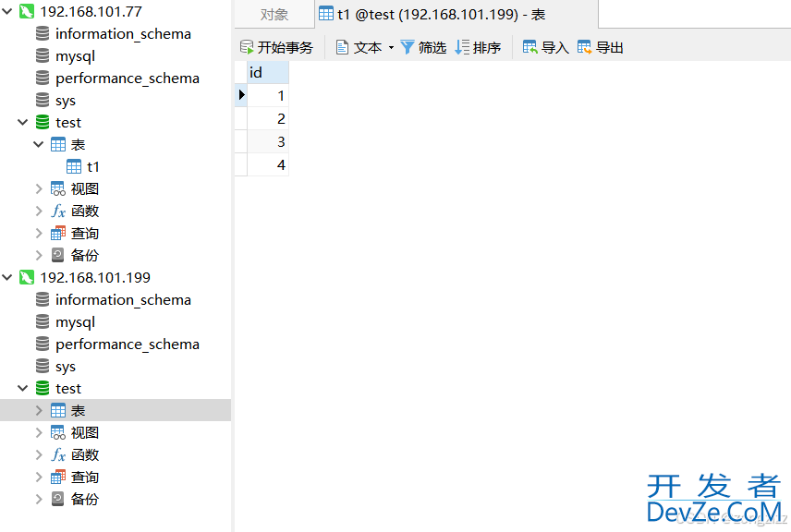This screenshot has width=791, height=532.
Task: Expand the 查询 node under 192.168.101.77
Action: coord(38,234)
